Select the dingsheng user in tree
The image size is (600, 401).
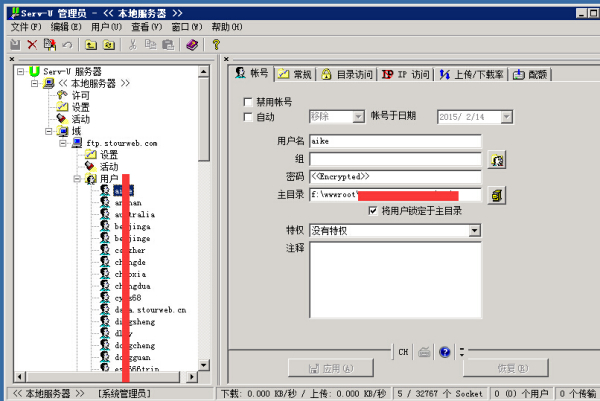pyautogui.click(x=135, y=322)
